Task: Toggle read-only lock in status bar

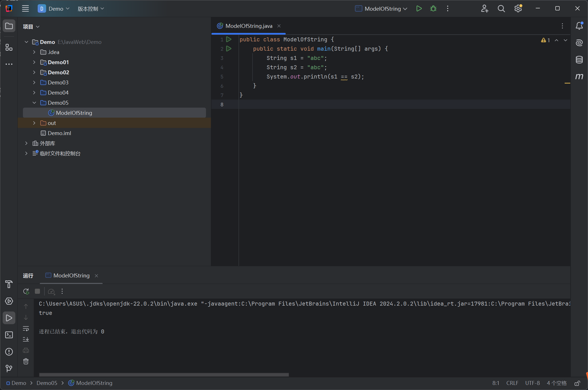Action: point(577,383)
